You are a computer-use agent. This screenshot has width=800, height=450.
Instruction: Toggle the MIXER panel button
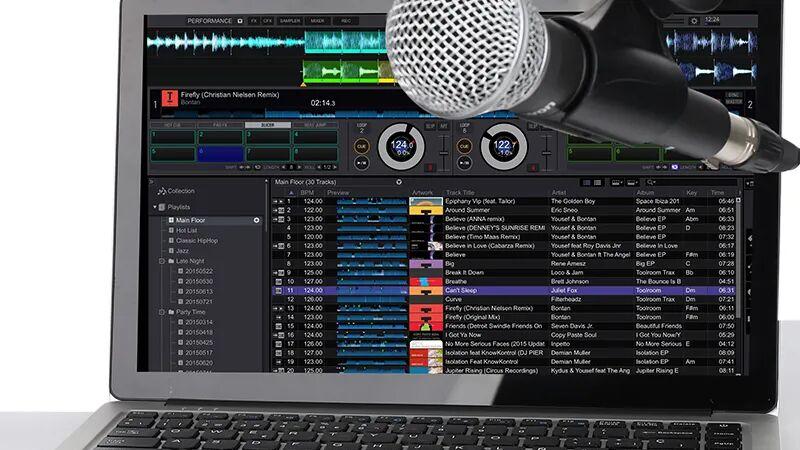[x=317, y=21]
